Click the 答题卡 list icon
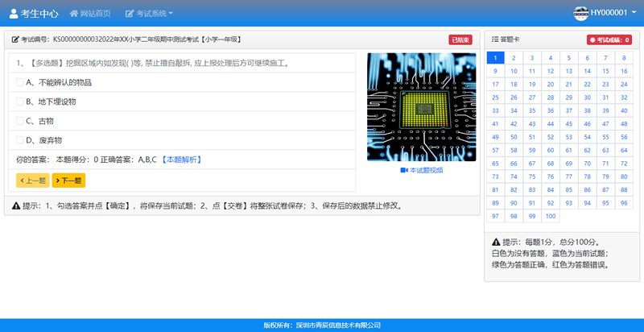This screenshot has width=644, height=332. pos(494,39)
